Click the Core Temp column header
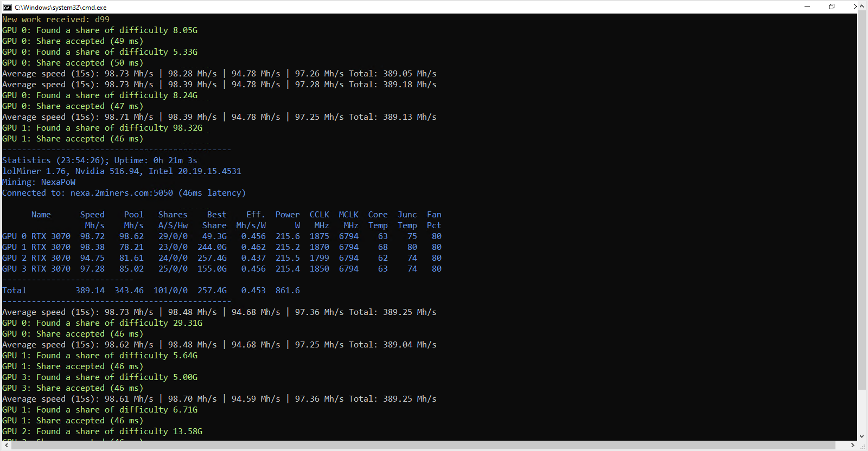 378,220
